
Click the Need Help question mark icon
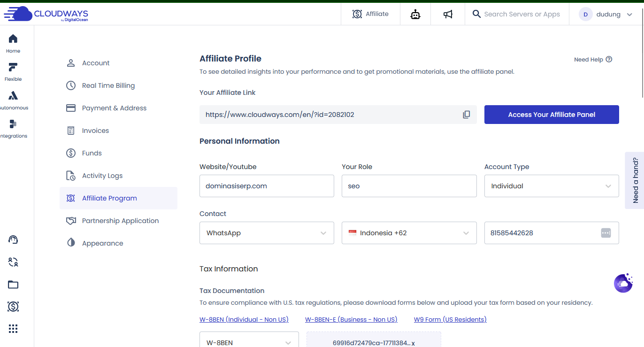pos(609,59)
